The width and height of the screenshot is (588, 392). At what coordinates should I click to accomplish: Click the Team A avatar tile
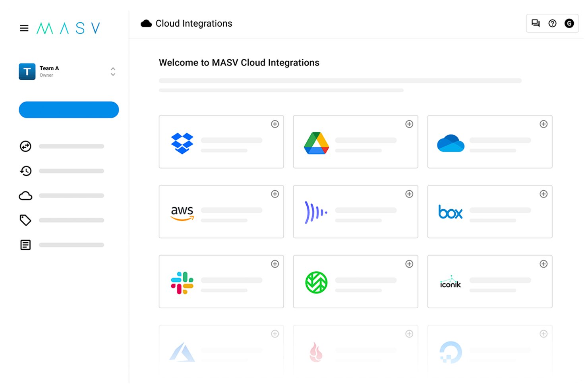coord(27,71)
